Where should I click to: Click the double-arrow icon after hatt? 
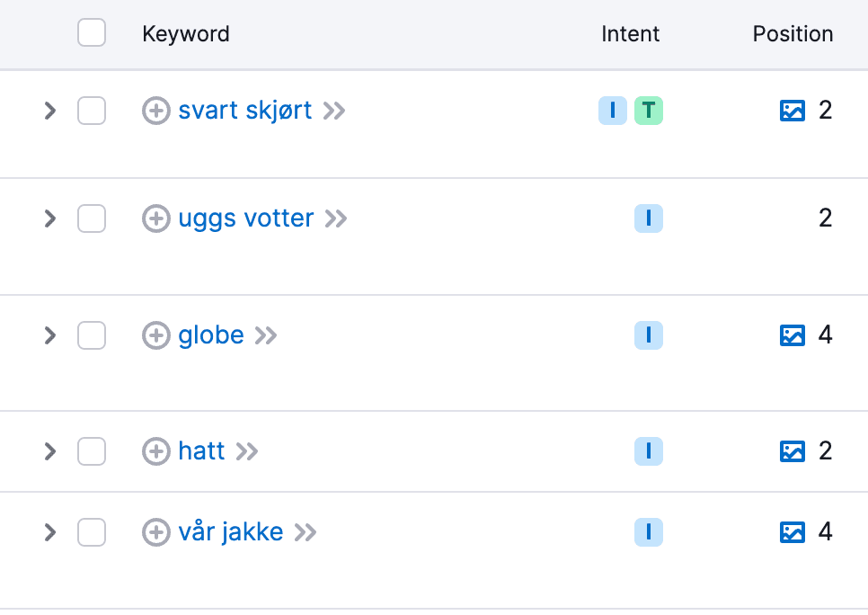247,451
